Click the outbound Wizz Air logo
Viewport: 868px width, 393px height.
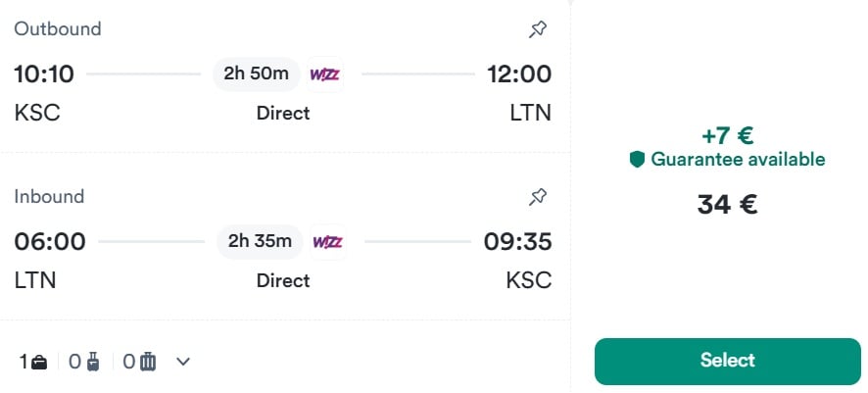pos(325,74)
